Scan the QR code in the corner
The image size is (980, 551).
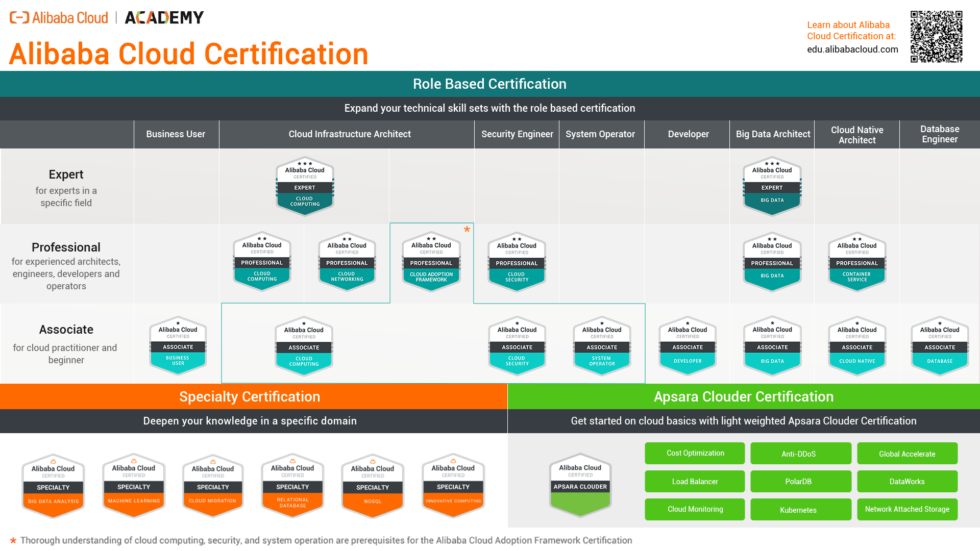[x=936, y=36]
